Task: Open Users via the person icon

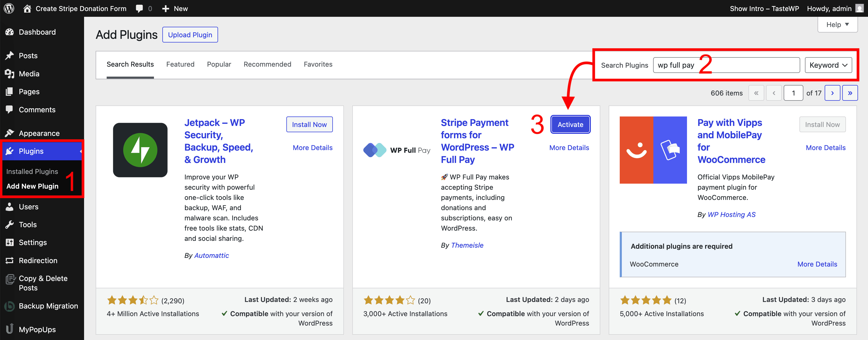Action: point(10,206)
